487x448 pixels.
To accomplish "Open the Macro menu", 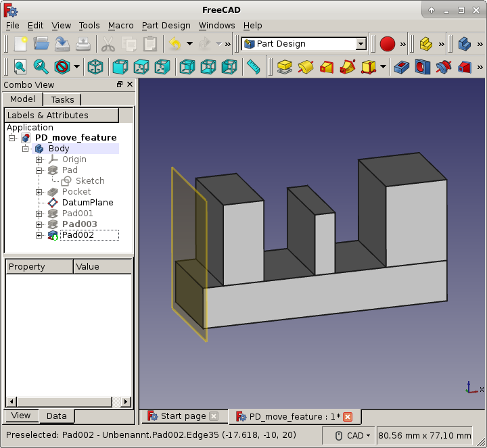I will point(121,26).
